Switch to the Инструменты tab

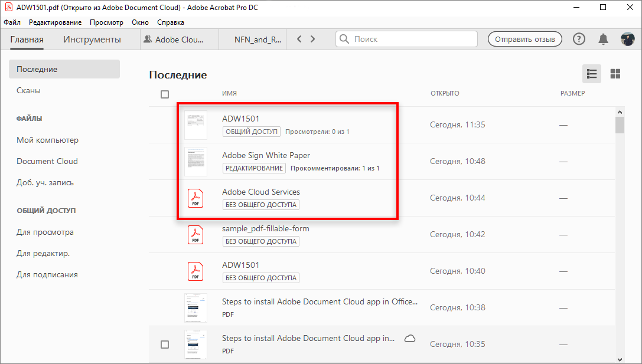[x=92, y=40]
